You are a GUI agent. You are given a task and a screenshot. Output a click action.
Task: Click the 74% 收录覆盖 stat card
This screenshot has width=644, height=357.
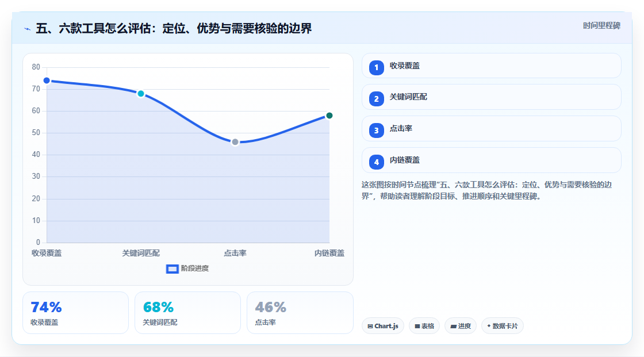[x=75, y=313]
